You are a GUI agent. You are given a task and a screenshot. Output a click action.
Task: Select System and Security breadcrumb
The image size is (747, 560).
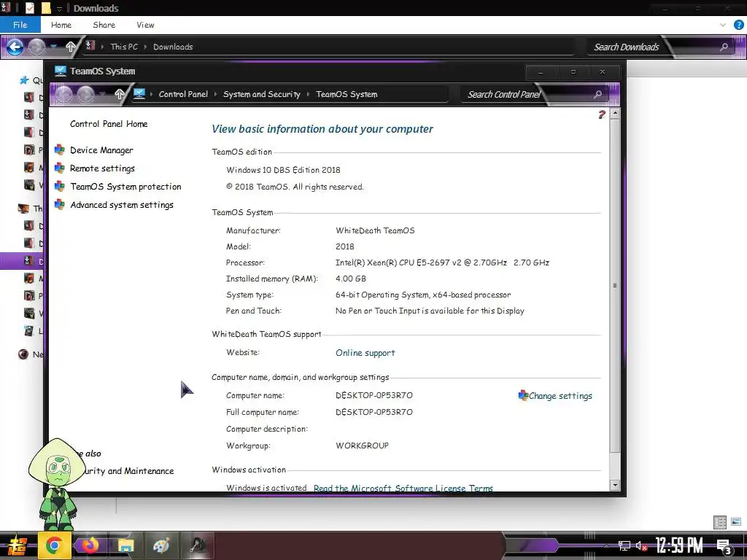coord(262,94)
